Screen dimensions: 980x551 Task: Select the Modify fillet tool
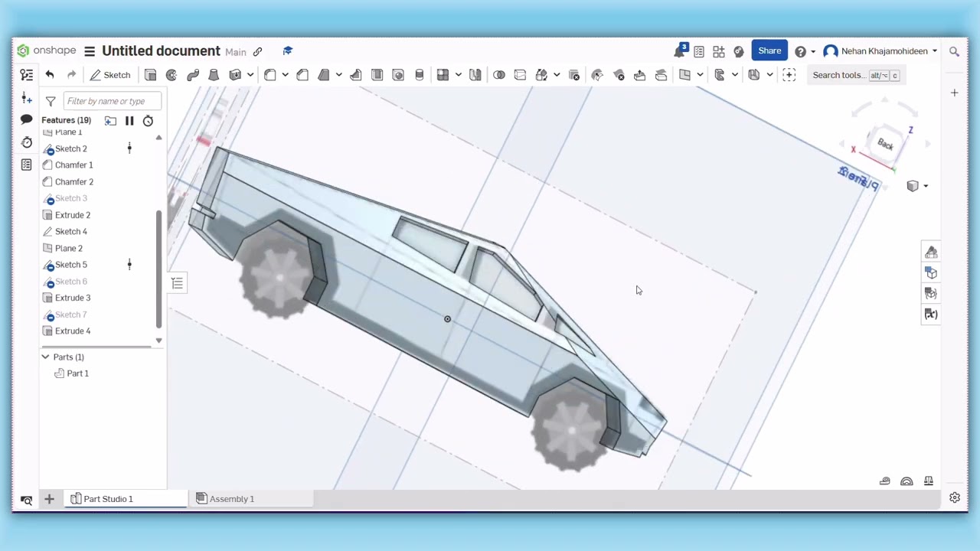point(597,75)
